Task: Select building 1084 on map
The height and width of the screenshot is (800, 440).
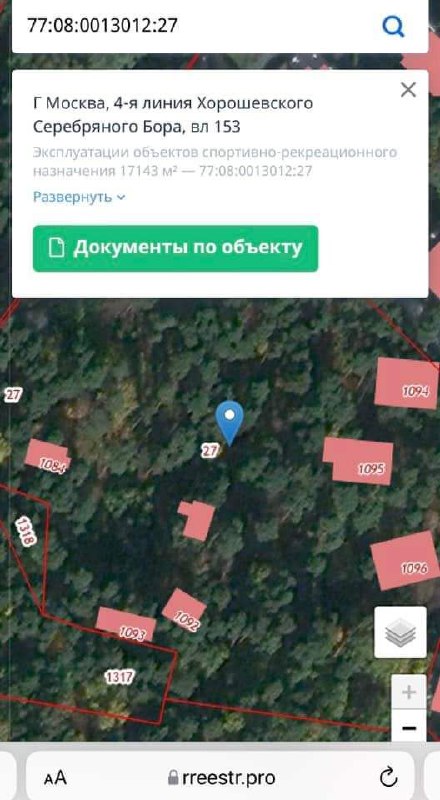Action: pyautogui.click(x=47, y=456)
